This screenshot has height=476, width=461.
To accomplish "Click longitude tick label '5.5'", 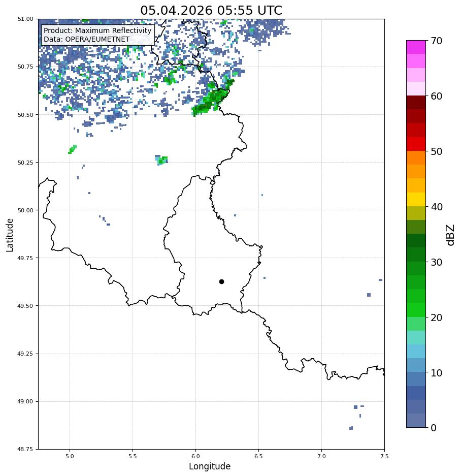I will pyautogui.click(x=133, y=456).
